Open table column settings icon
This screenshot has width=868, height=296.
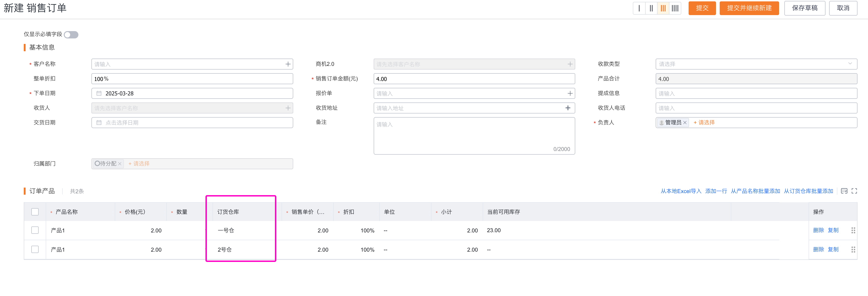(x=844, y=191)
